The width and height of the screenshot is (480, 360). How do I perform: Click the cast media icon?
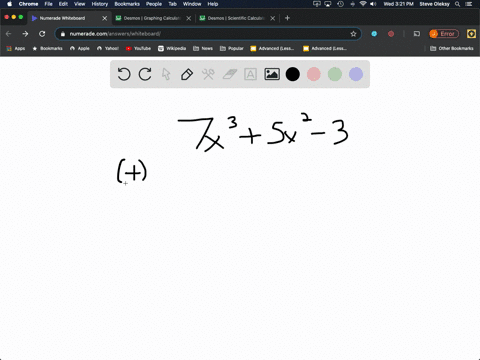tap(417, 34)
